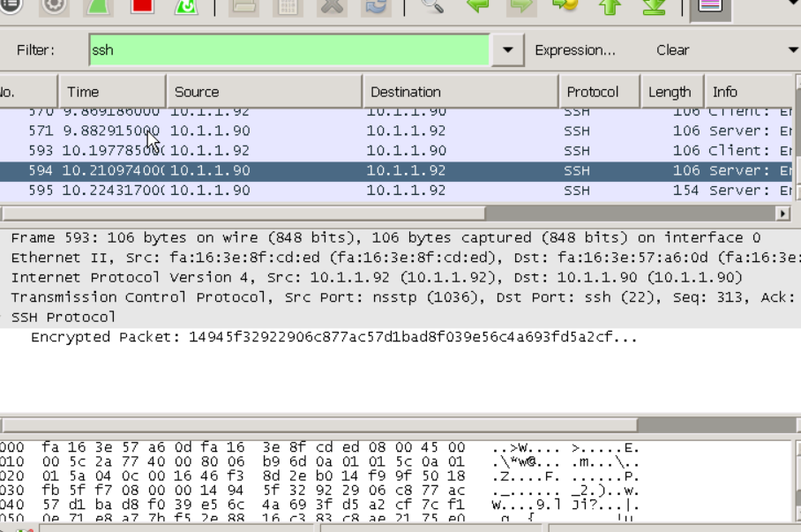Click hex dump row at offset 010
Viewport: 801px width, 532px height.
click(320, 462)
